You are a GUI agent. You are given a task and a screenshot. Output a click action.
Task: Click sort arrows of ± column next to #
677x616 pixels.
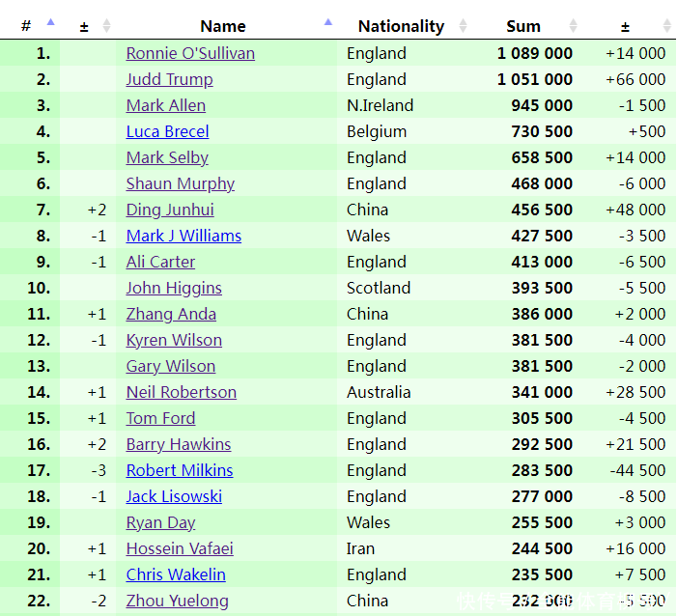[106, 26]
